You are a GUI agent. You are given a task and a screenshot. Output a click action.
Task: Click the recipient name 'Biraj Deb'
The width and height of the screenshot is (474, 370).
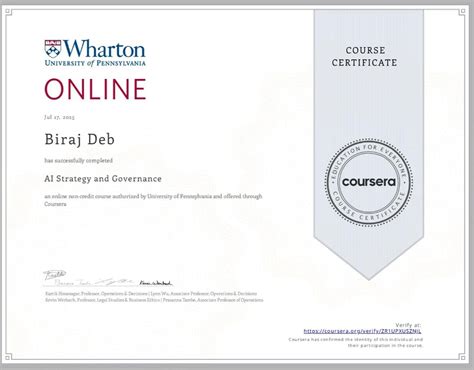click(80, 139)
